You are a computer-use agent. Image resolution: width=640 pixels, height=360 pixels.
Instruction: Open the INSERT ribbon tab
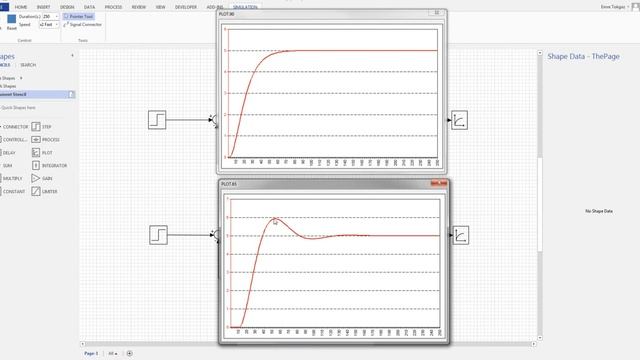click(43, 7)
